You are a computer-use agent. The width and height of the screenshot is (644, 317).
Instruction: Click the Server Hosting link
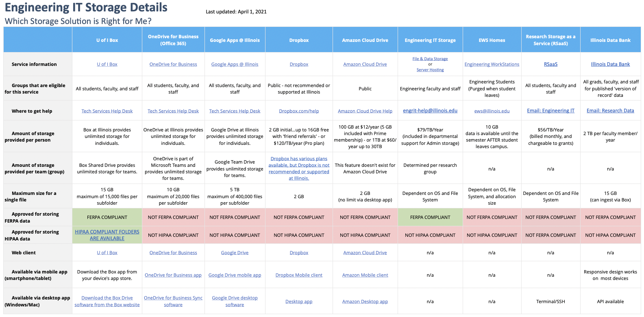[x=430, y=70]
